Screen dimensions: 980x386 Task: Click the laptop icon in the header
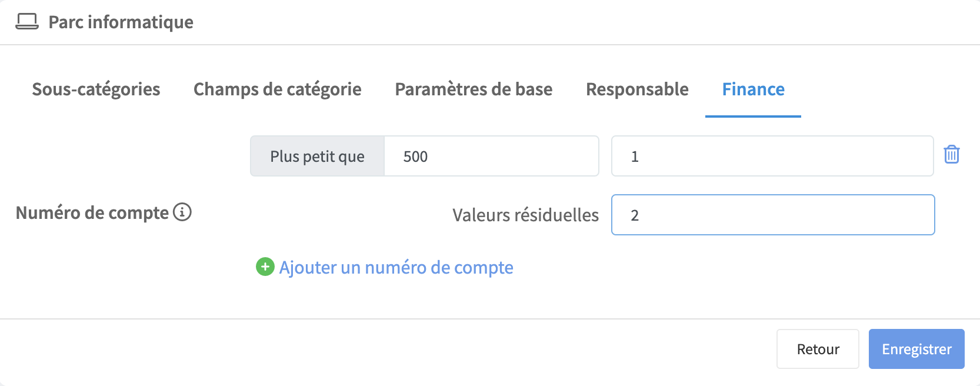coord(27,22)
